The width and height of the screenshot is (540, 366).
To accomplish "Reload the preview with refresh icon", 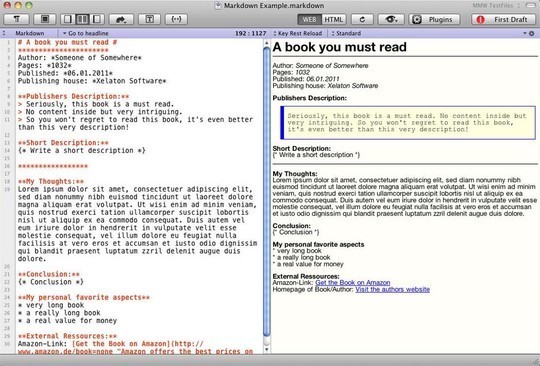I will (362, 20).
